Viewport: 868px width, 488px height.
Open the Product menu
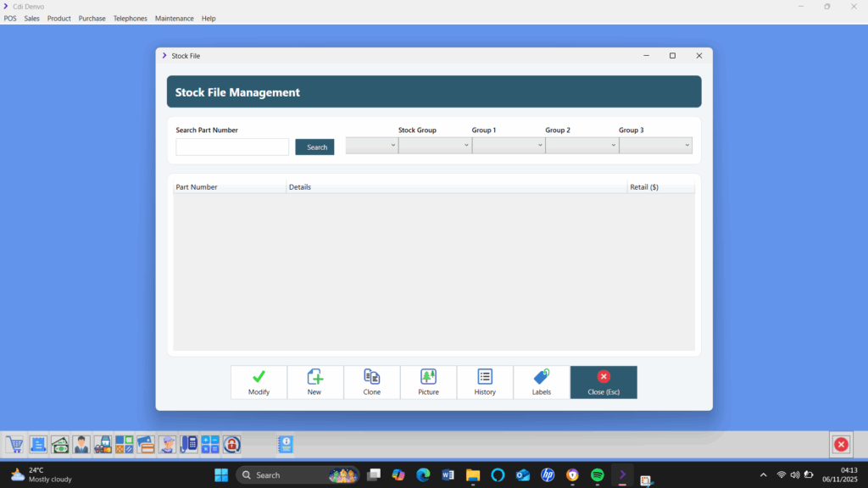59,19
